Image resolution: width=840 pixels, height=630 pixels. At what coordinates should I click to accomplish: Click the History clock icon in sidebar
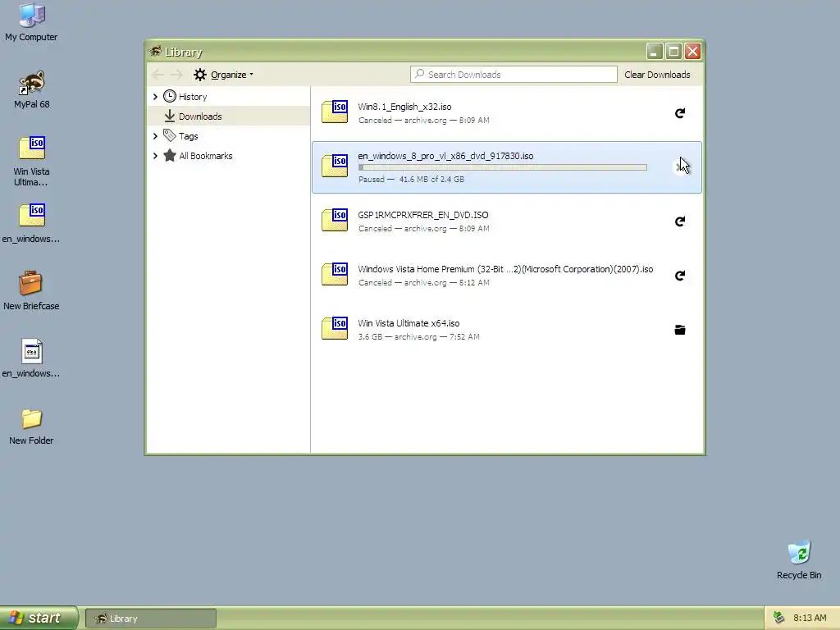coord(169,97)
